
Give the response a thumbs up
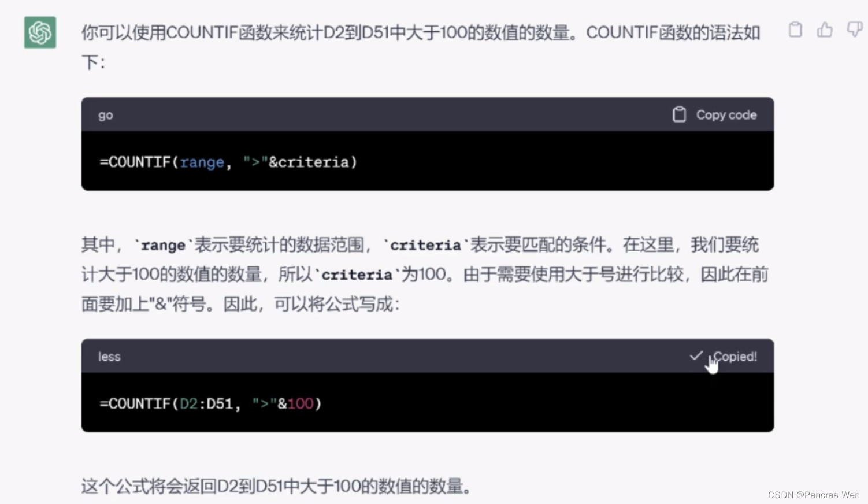[x=825, y=29]
